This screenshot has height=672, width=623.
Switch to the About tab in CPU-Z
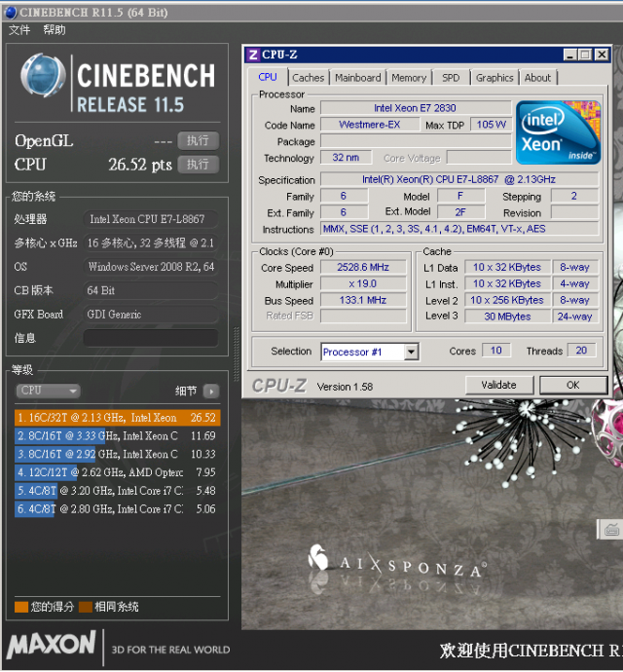[537, 78]
